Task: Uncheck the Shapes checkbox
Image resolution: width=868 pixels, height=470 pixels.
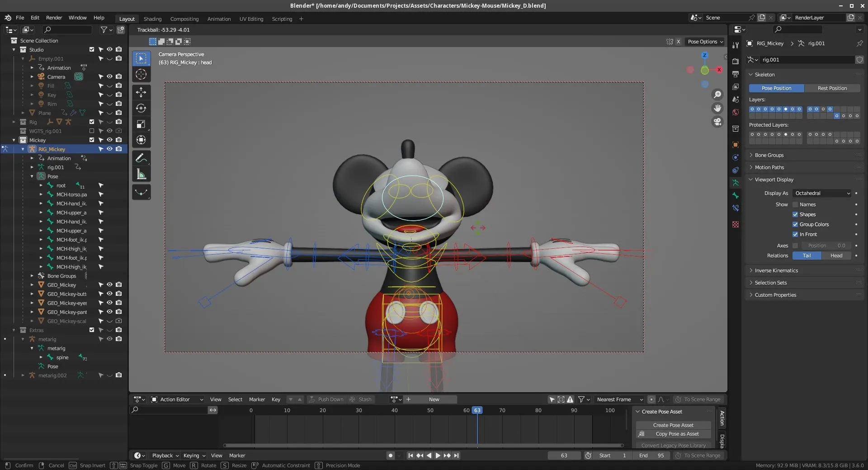Action: click(x=795, y=214)
